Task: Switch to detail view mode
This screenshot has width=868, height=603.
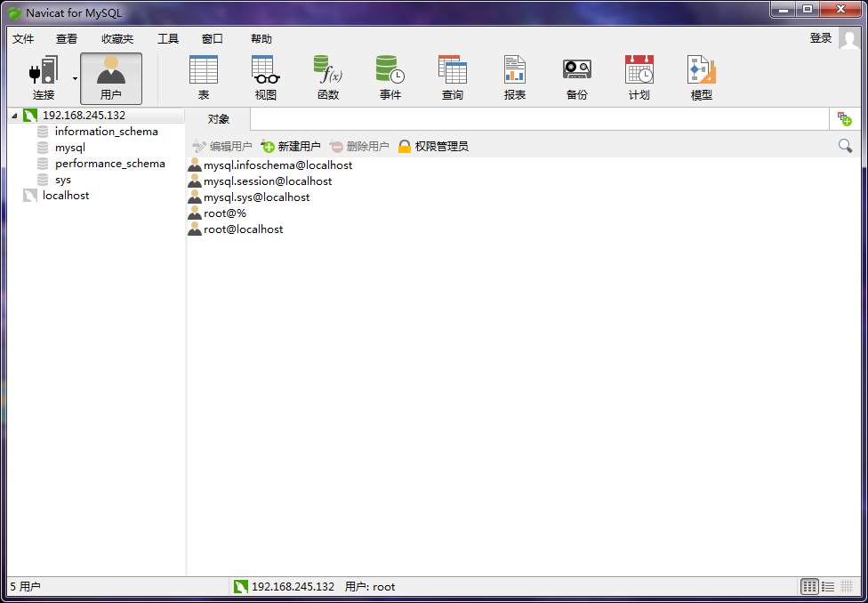Action: click(x=847, y=586)
